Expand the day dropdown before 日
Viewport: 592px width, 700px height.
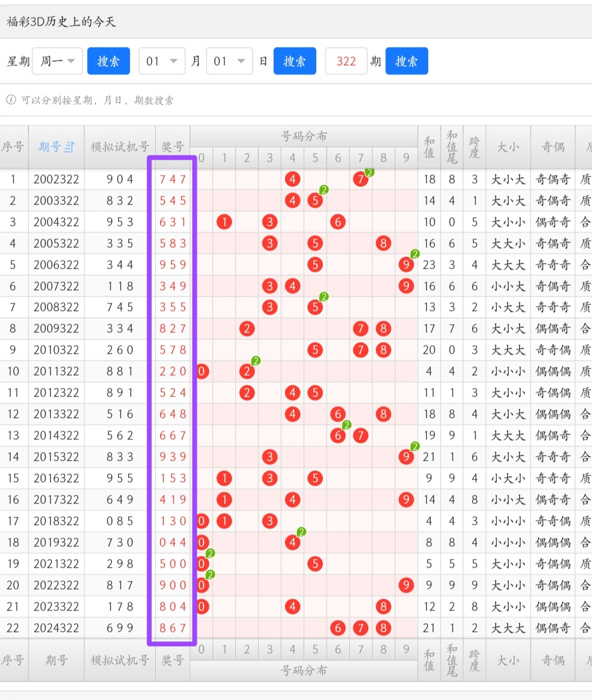[x=229, y=61]
